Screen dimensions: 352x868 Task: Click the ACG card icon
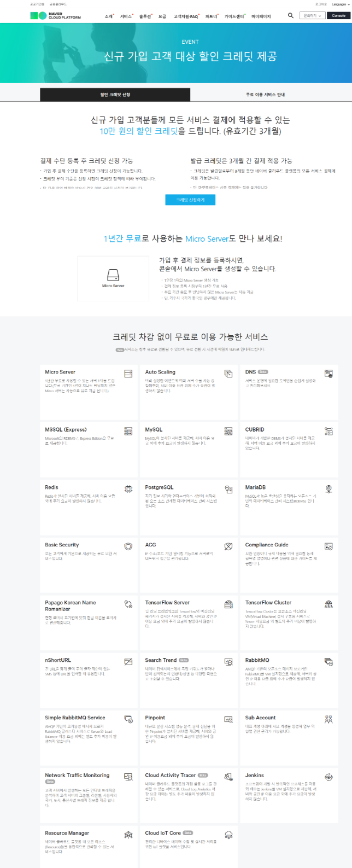[x=228, y=546]
